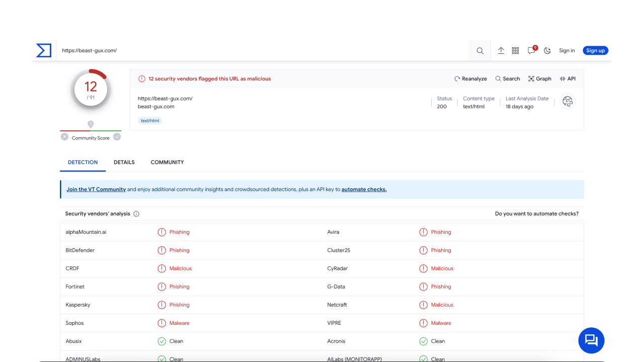Open the file upload icon
The height and width of the screenshot is (362, 644).
click(501, 50)
